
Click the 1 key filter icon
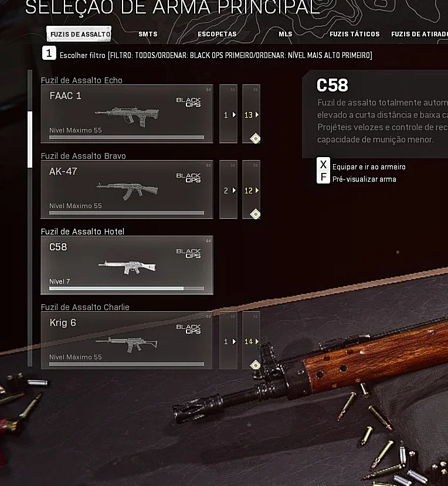point(49,53)
